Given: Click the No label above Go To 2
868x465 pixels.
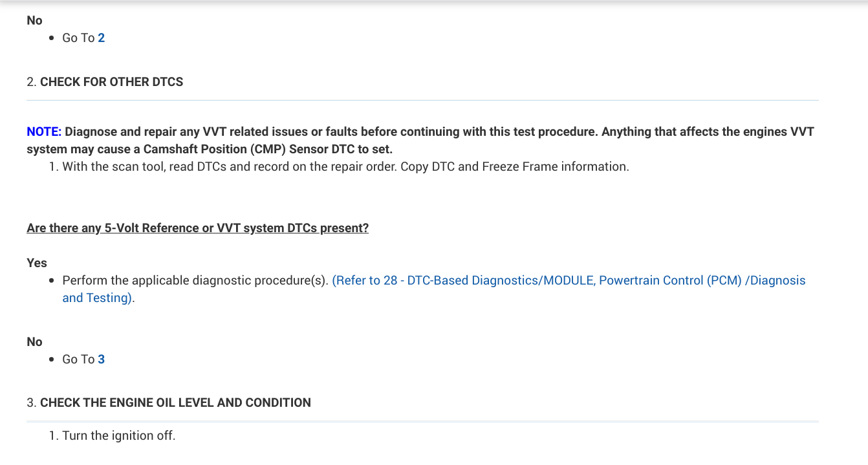Looking at the screenshot, I should 34,21.
